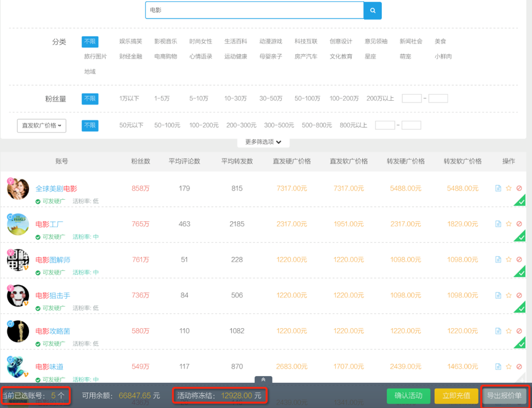The width and height of the screenshot is (532, 408).
Task: Star the 电影狙击手 account
Action: 509,296
